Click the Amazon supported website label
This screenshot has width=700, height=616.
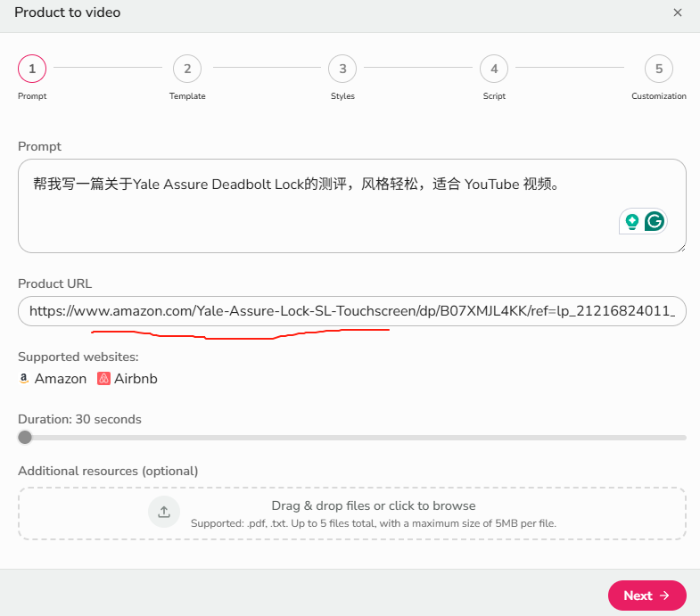tap(60, 379)
